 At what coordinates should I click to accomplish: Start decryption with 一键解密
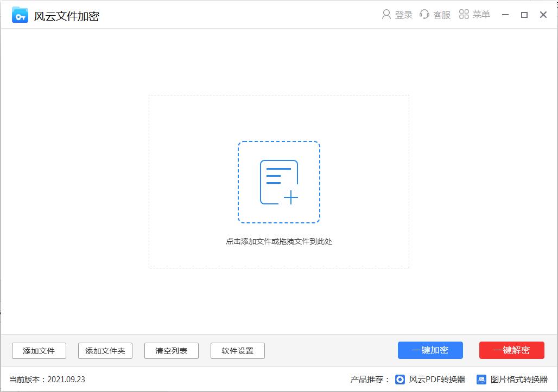tap(511, 350)
